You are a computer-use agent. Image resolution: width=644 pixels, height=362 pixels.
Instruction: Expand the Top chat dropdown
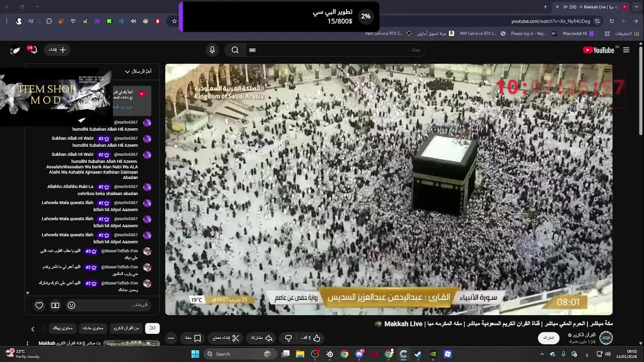138,71
